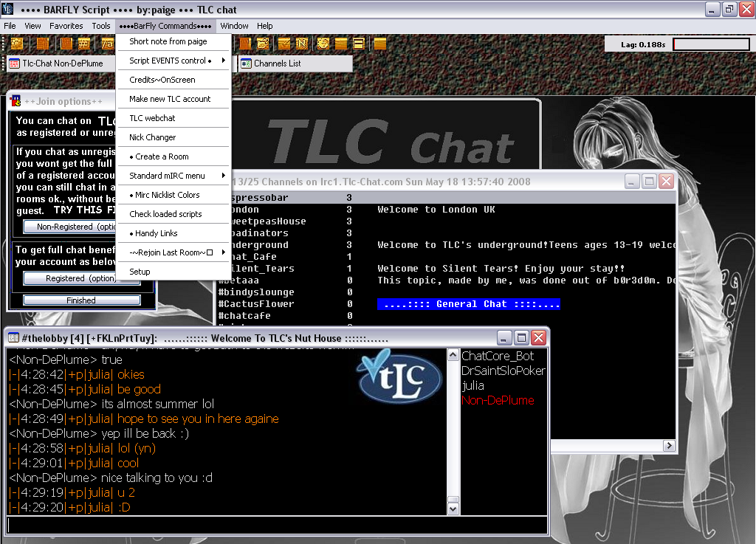Click the chat input field in #thelobby
Screen dimensions: 756x544
pyautogui.click(x=278, y=526)
